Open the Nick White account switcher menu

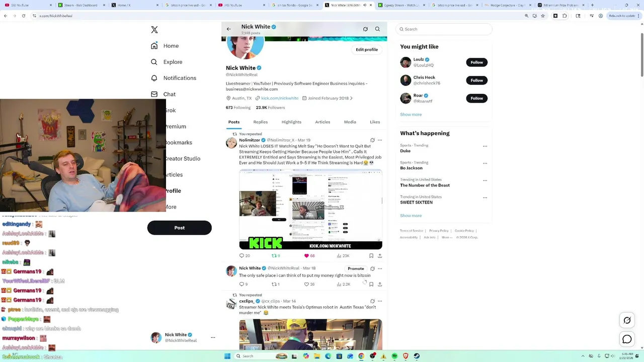tap(183, 337)
